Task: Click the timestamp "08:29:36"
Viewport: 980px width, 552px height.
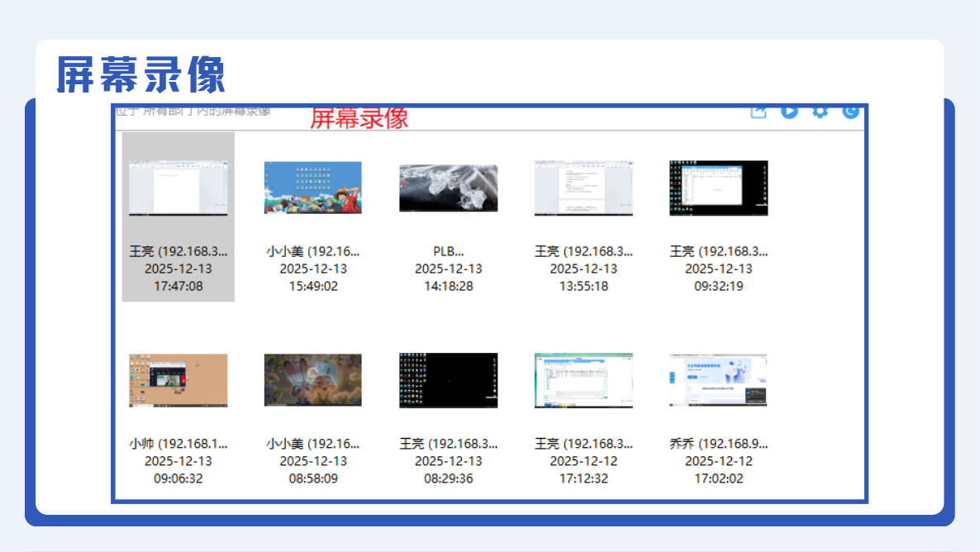Action: pos(448,478)
